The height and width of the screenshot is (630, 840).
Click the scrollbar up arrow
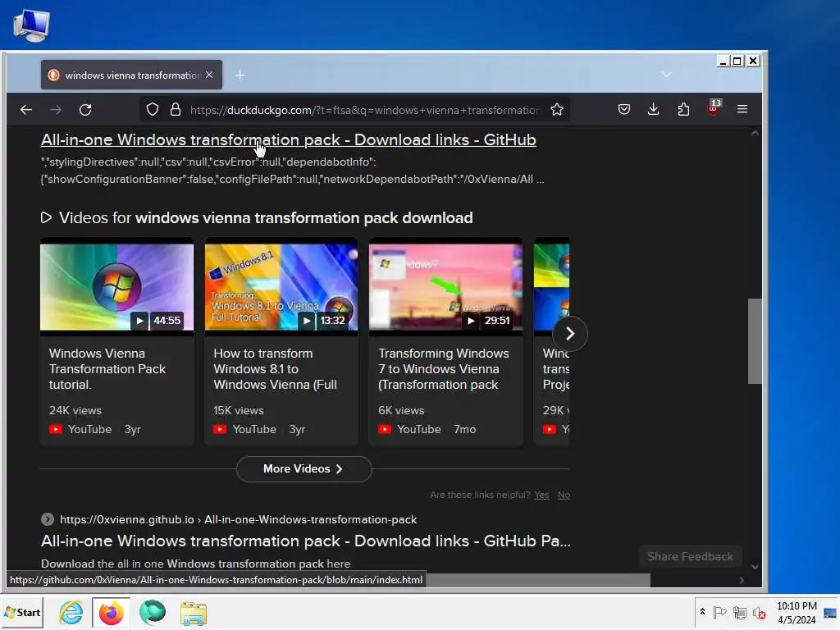755,133
